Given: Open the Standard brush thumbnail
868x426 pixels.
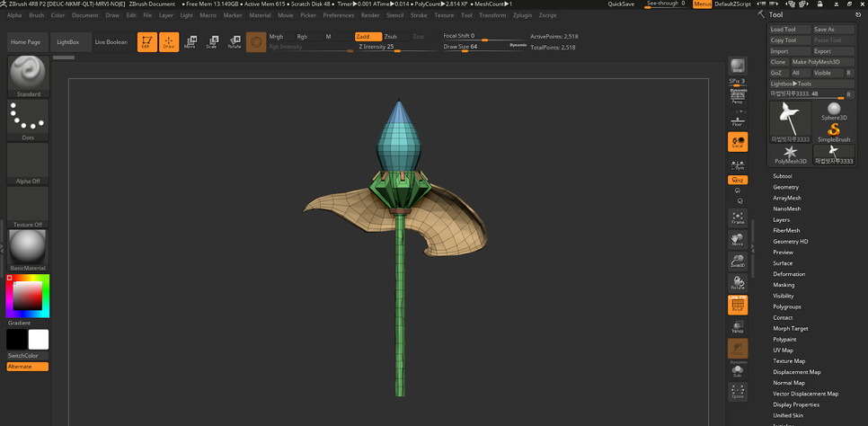Looking at the screenshot, I should (x=28, y=75).
